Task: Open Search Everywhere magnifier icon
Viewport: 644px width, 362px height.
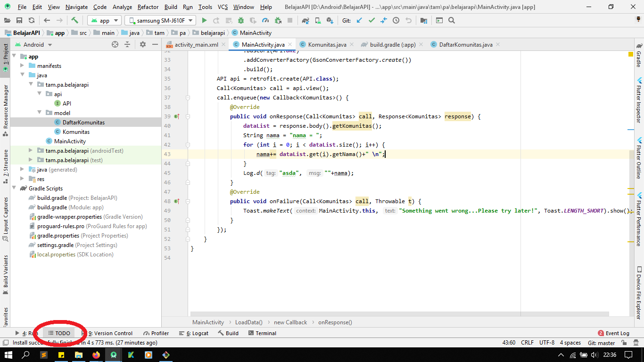Action: tap(452, 21)
